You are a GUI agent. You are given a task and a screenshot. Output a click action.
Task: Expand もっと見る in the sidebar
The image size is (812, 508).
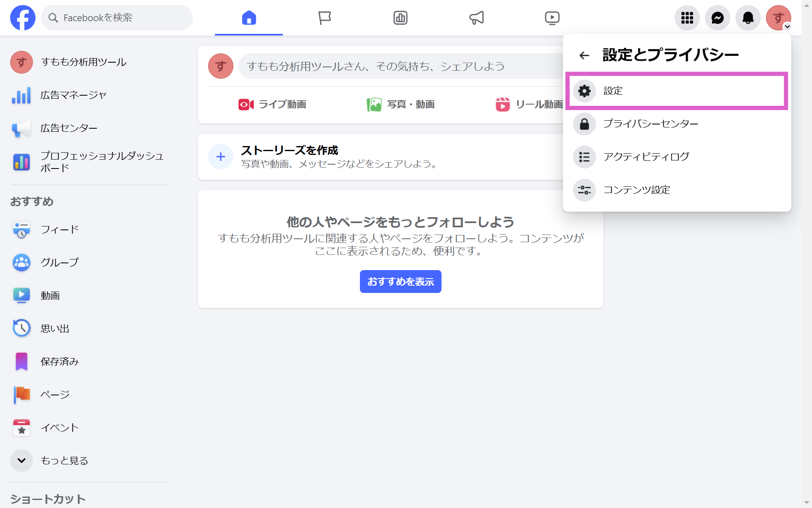point(63,461)
